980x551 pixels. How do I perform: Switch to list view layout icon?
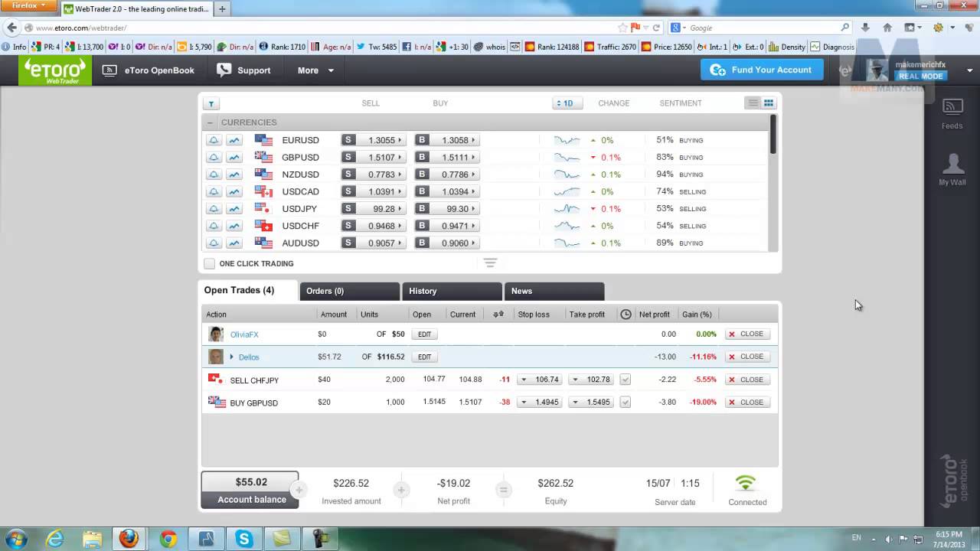tap(753, 103)
